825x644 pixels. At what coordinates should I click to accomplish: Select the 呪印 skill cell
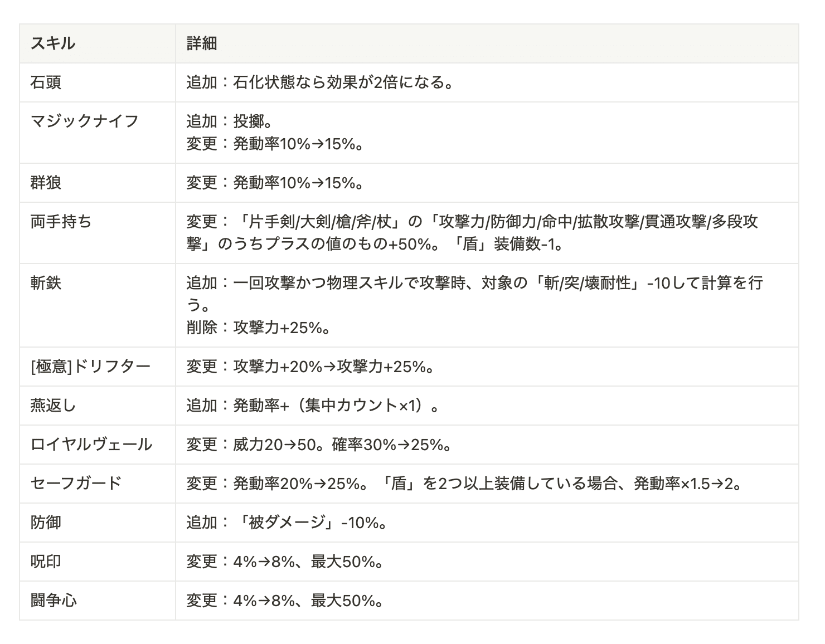(x=98, y=562)
